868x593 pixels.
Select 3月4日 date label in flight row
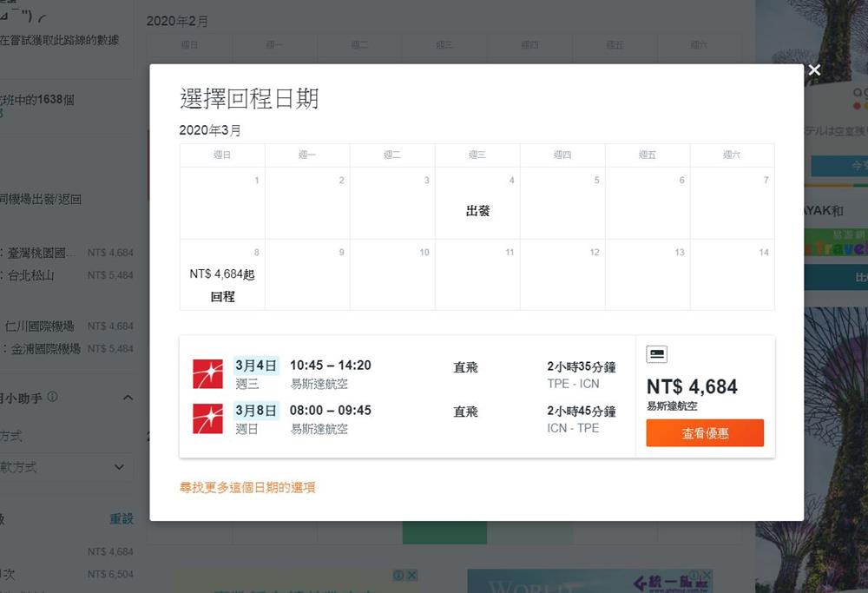(256, 366)
